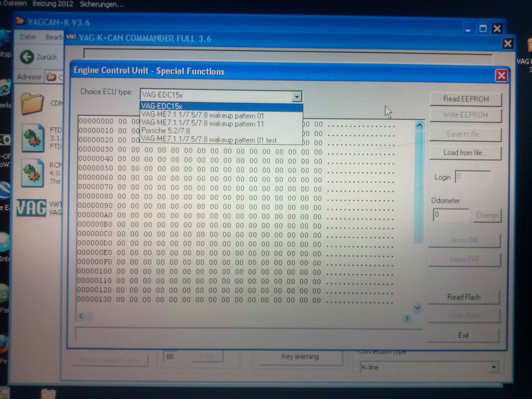Open the Datei menu in explorer window

pyautogui.click(x=28, y=37)
